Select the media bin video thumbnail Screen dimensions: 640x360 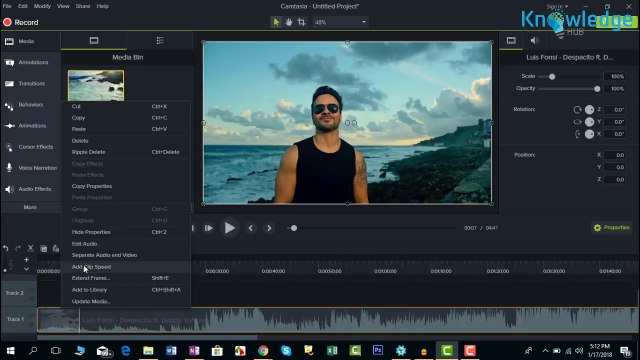pos(96,85)
